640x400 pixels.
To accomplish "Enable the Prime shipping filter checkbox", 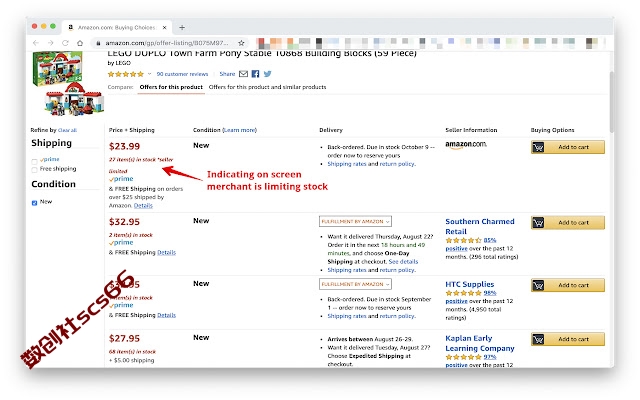I will coord(34,160).
